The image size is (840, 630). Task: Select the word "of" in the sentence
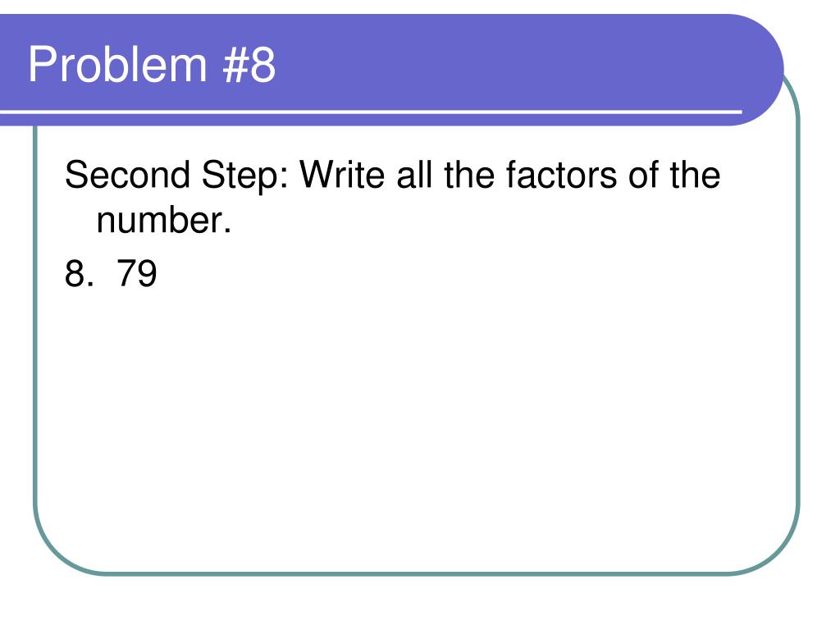point(643,175)
